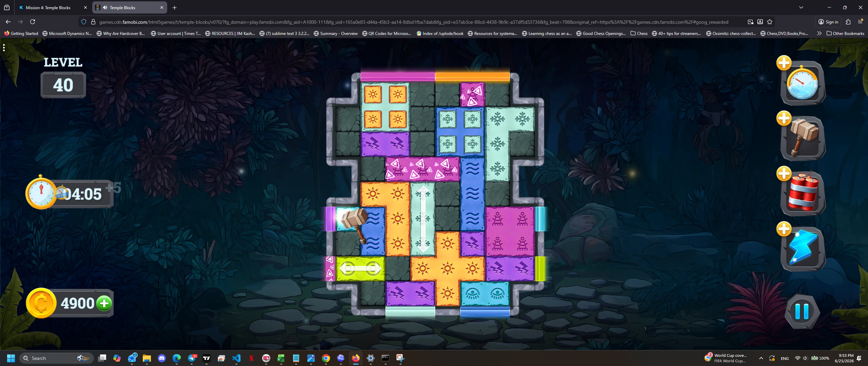This screenshot has height=366, width=868.
Task: Add lightning boosters with the plus badge
Action: click(x=784, y=229)
